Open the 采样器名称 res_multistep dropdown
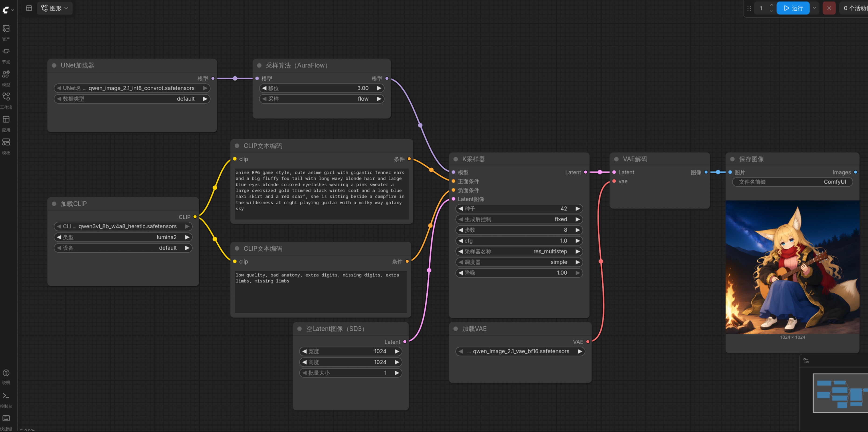The image size is (868, 432). pyautogui.click(x=519, y=251)
